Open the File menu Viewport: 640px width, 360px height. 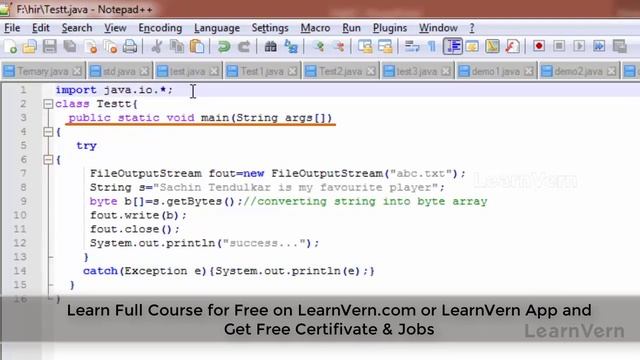[12, 28]
